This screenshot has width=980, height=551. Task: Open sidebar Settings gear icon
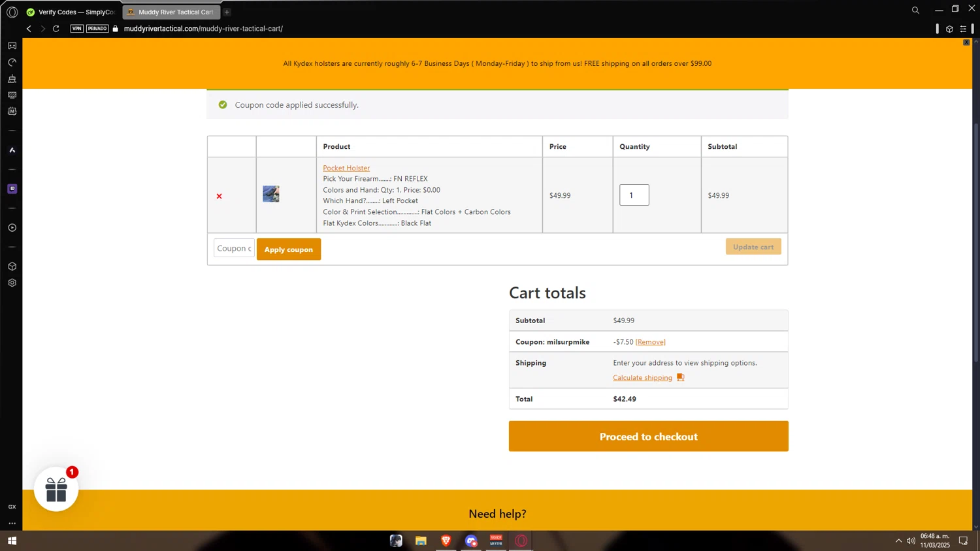click(12, 283)
